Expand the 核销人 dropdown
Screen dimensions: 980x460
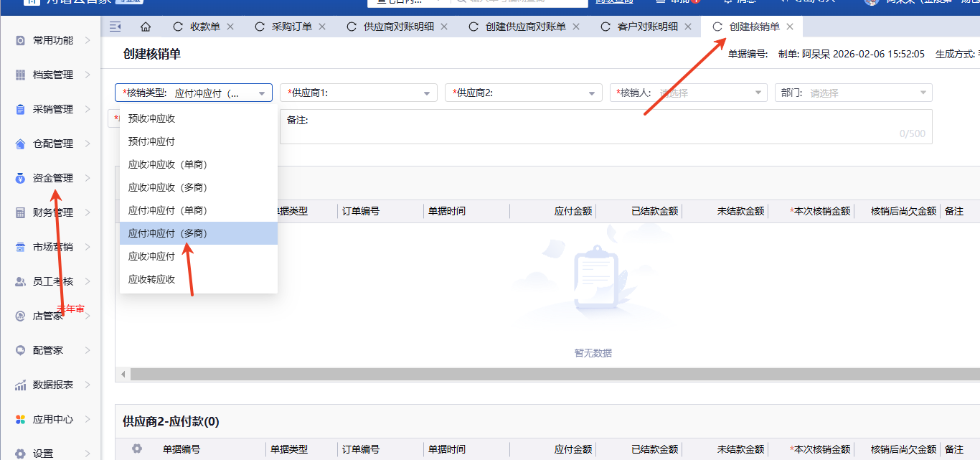[689, 93]
